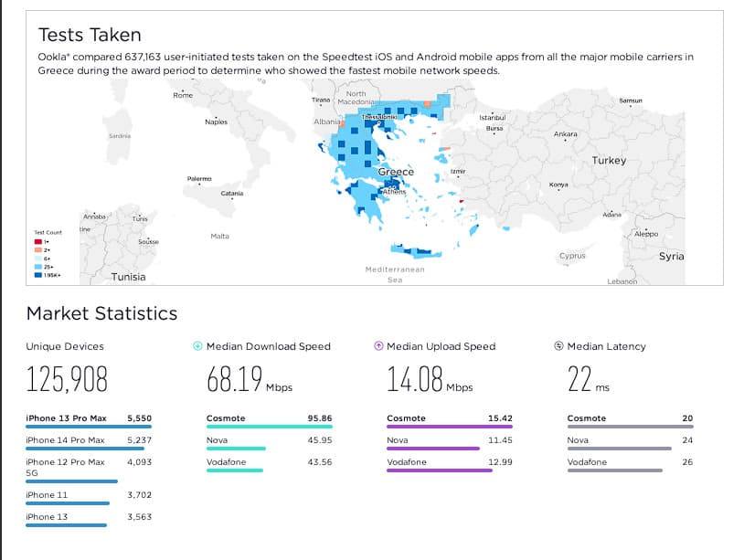This screenshot has width=744, height=560.
Task: Click Nova under Median Upload Speed
Action: (398, 440)
